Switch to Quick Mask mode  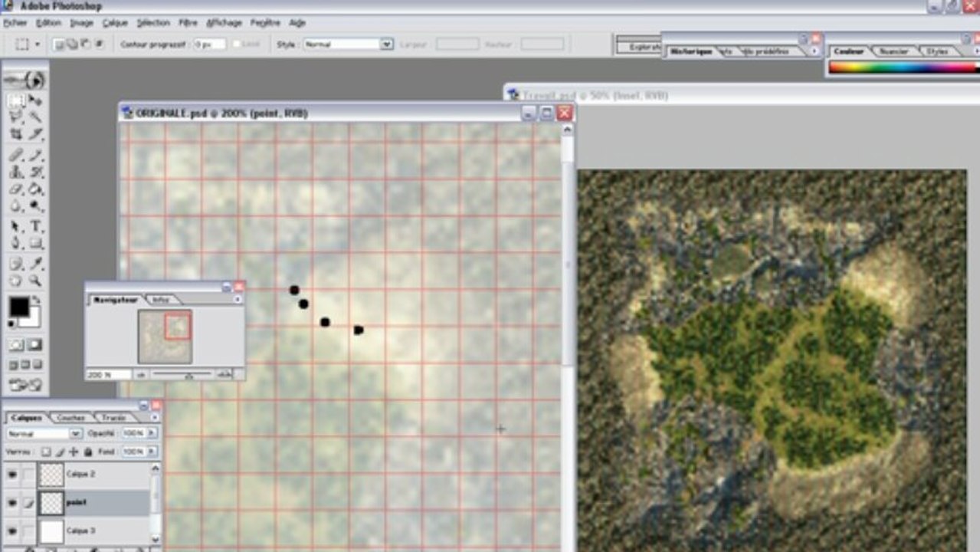coord(35,345)
